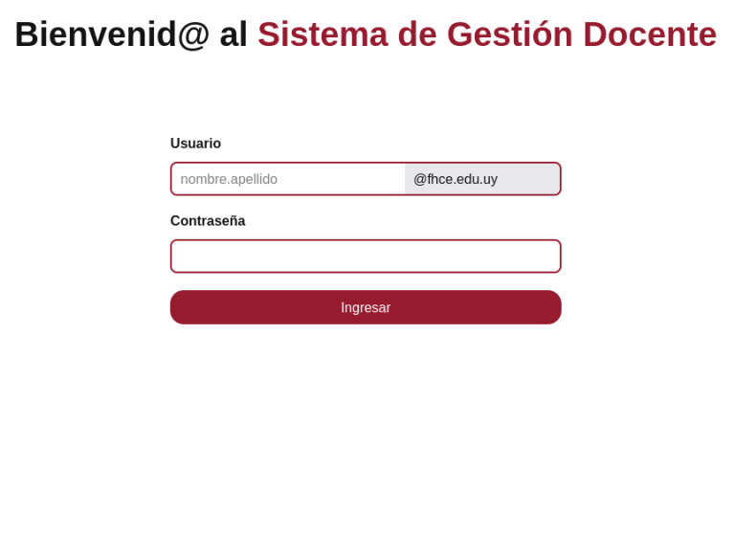
Task: Click the 'Sistema de Gestión Docente' title
Action: pos(486,34)
